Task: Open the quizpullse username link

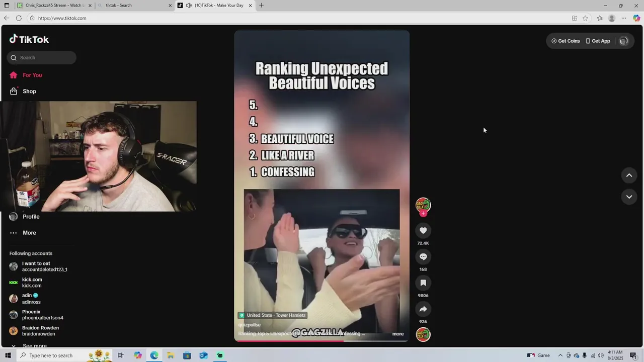Action: pyautogui.click(x=250, y=325)
